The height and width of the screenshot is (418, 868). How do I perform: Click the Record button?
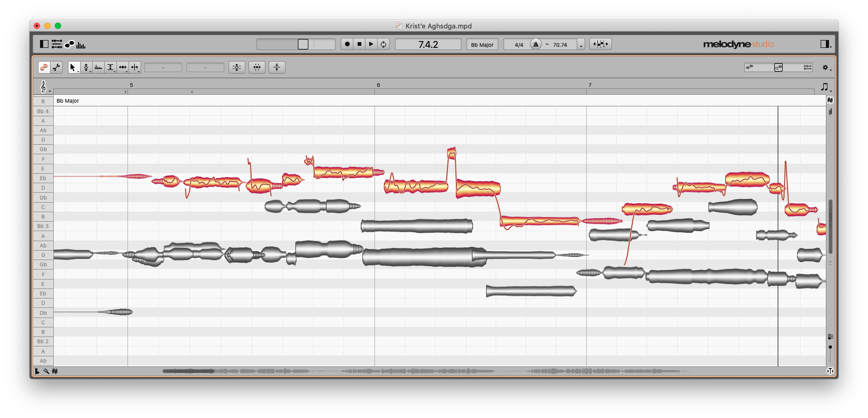click(x=347, y=44)
